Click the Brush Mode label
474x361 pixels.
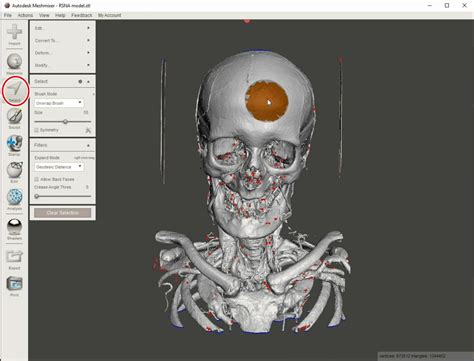(46, 94)
